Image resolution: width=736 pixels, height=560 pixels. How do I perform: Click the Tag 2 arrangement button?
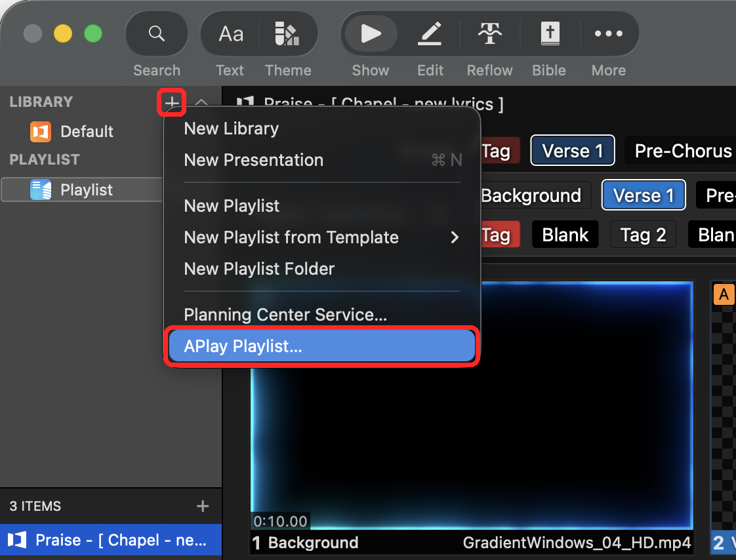tap(643, 235)
